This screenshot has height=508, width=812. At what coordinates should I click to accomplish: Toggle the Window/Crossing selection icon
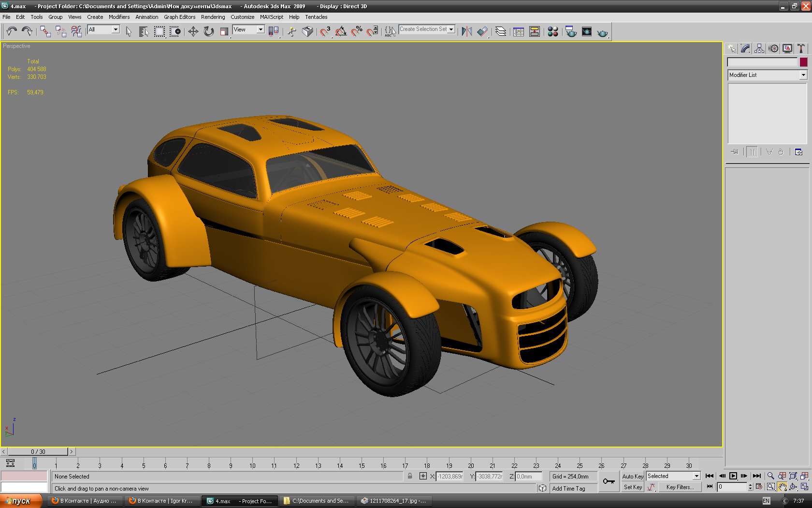pyautogui.click(x=174, y=31)
